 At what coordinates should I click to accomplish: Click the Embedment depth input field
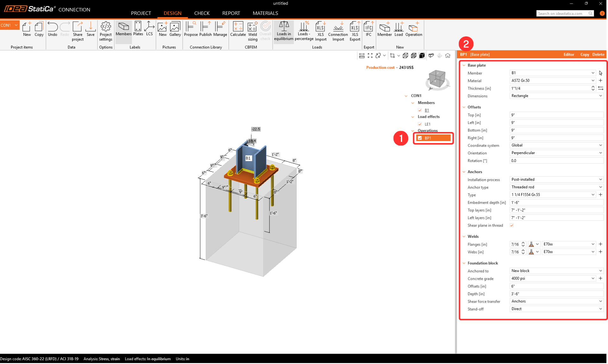(556, 203)
